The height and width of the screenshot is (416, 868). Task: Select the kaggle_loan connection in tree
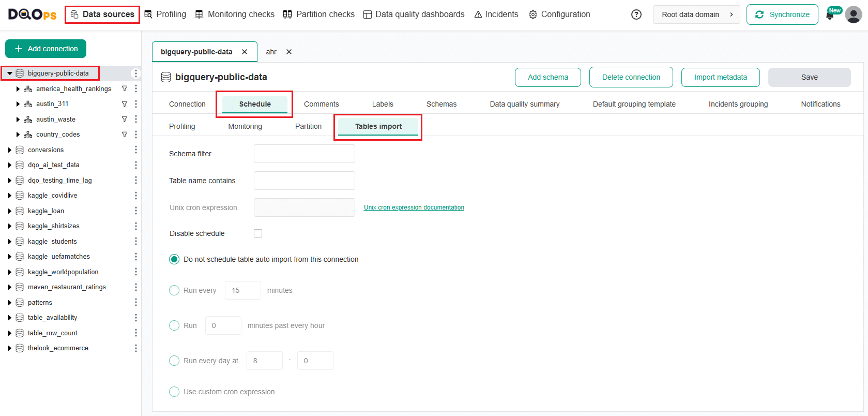46,211
